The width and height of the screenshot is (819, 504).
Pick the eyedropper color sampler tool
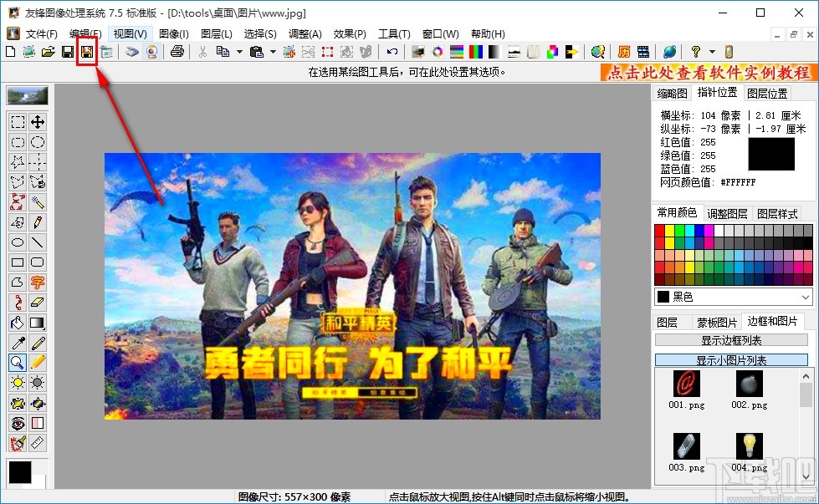coord(18,343)
